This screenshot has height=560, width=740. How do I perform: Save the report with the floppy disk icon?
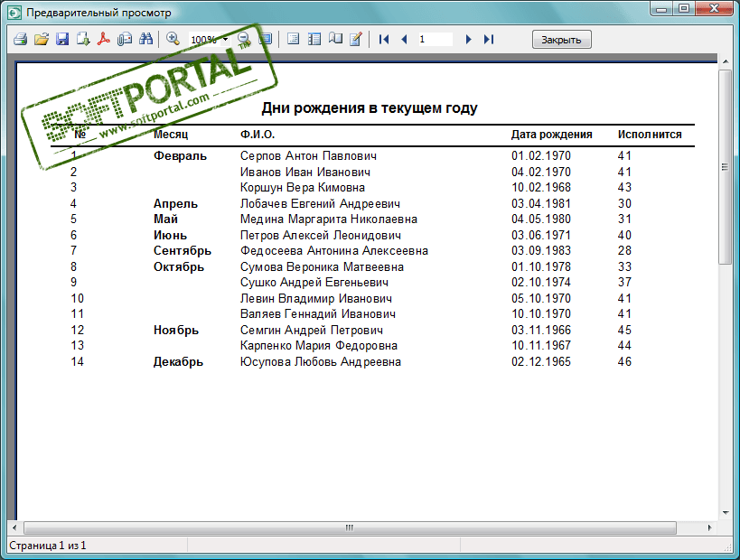[62, 39]
